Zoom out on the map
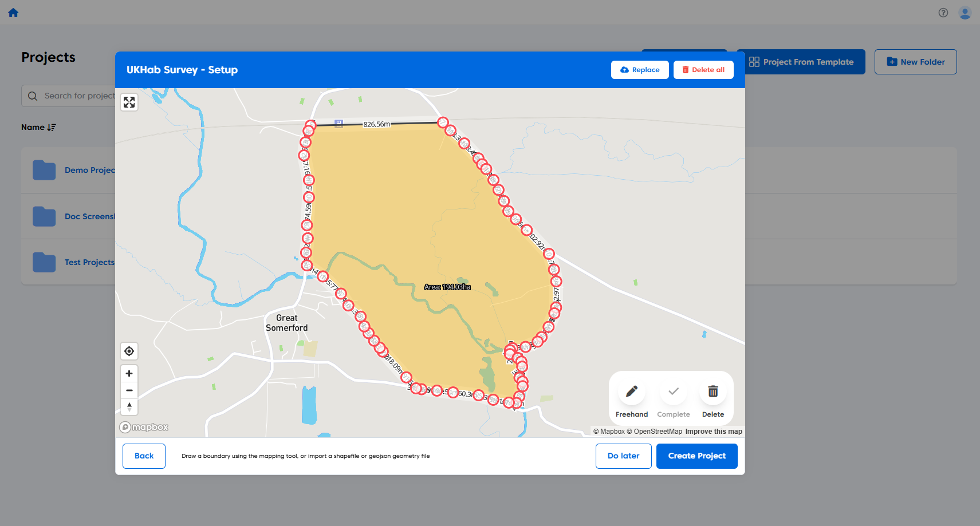Image resolution: width=980 pixels, height=526 pixels. pos(129,390)
